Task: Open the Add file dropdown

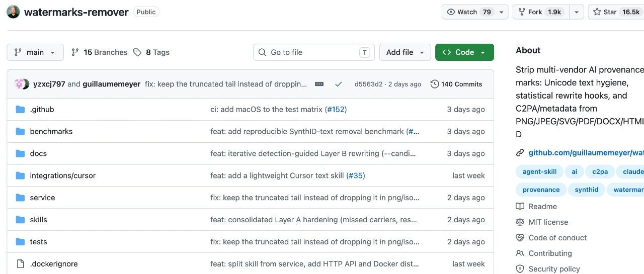Action: [405, 52]
